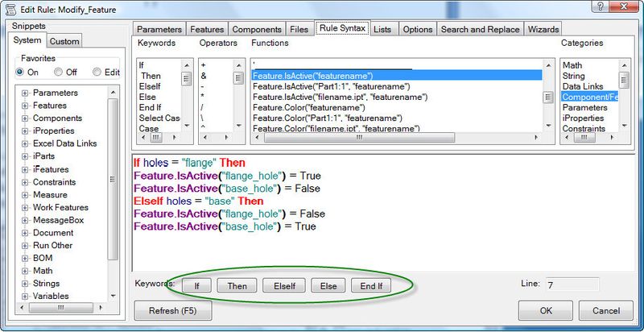The height and width of the screenshot is (332, 644).
Task: Select the * operator in list
Action: point(204,97)
